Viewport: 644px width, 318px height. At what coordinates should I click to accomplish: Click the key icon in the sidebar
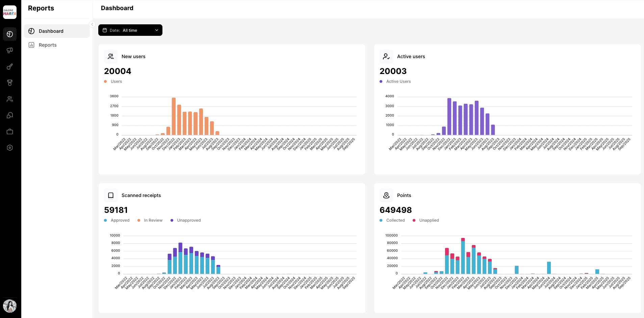[10, 67]
